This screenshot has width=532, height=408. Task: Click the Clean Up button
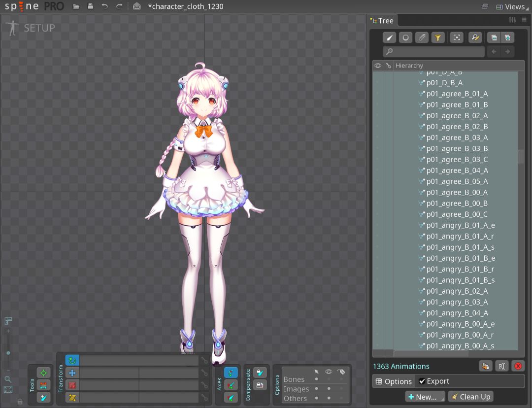pos(470,397)
